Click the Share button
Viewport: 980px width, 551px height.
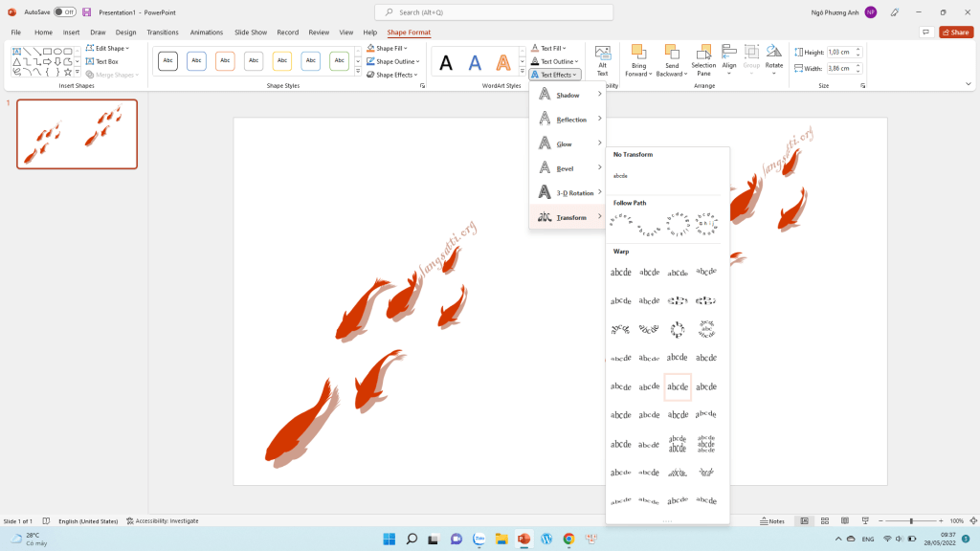[955, 32]
